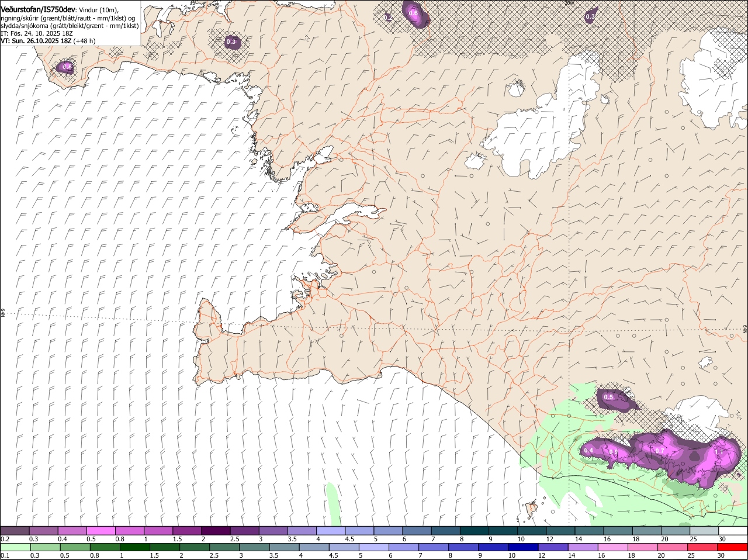This screenshot has width=748, height=560.
Task: Click the '0.2' label in the upper legend row
Action: click(x=5, y=539)
